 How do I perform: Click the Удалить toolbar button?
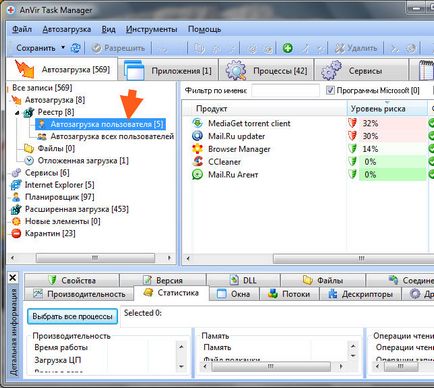[x=356, y=48]
